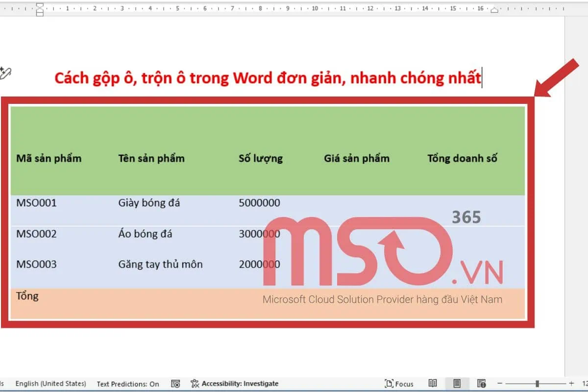Open the language selector showing English (United States)

pos(50,384)
